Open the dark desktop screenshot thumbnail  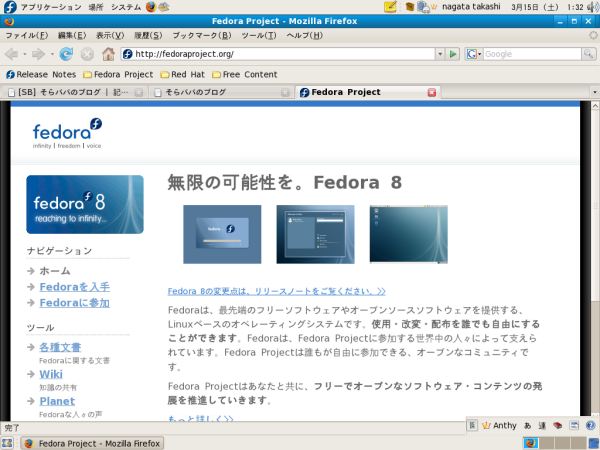pyautogui.click(x=409, y=234)
